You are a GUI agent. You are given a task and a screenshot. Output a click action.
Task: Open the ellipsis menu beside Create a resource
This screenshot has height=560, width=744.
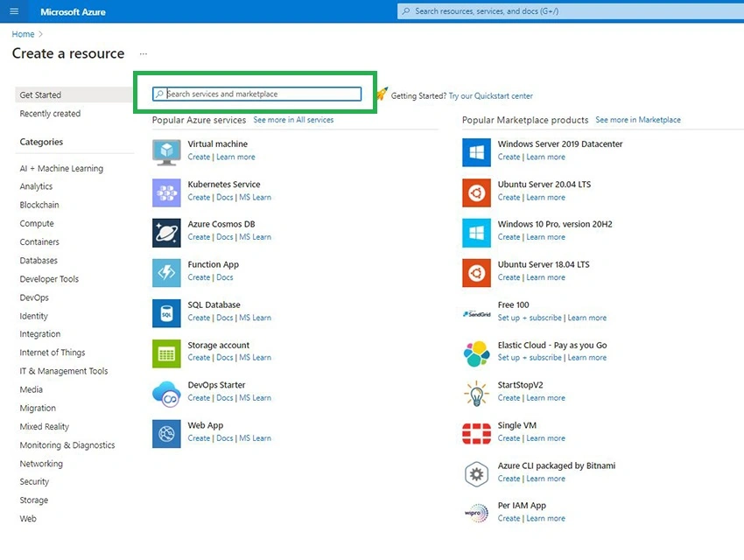pyautogui.click(x=144, y=53)
